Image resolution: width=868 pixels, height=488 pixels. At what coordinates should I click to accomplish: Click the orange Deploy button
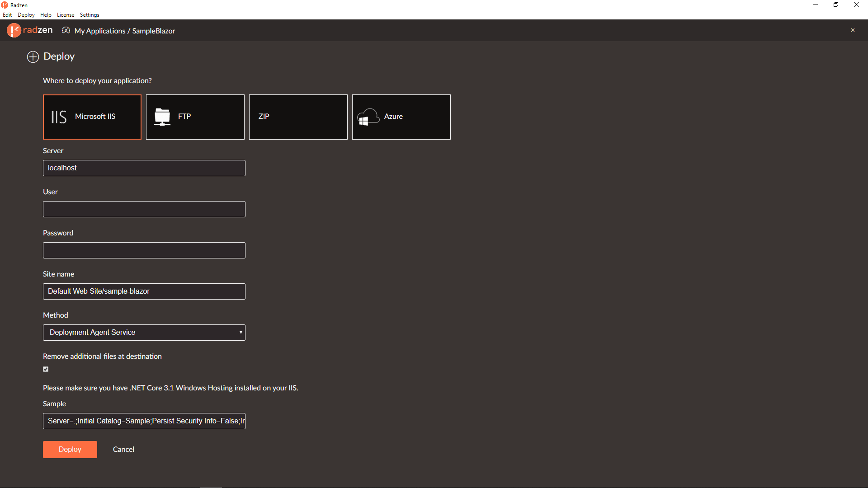70,450
